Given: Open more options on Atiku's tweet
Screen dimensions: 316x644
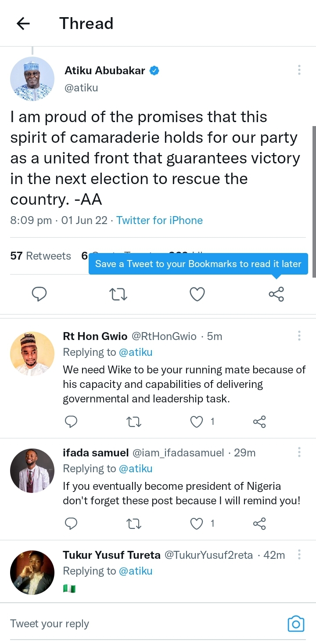Looking at the screenshot, I should click(x=299, y=70).
